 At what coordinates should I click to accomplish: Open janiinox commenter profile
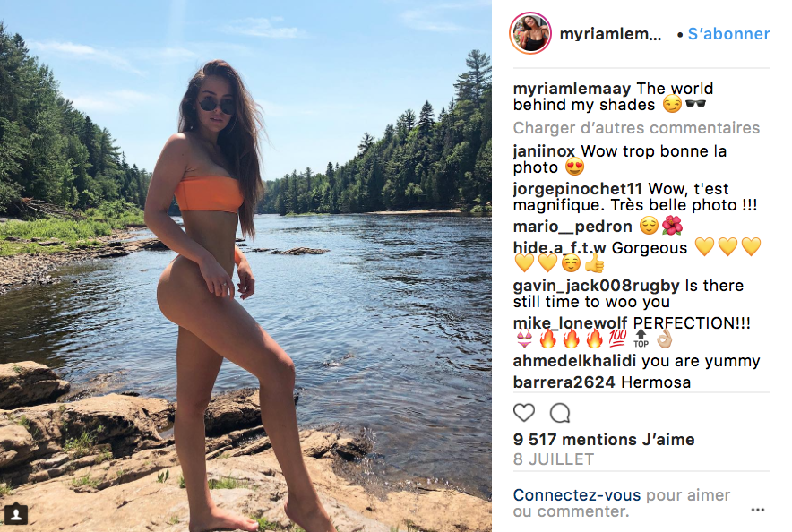coord(544,151)
